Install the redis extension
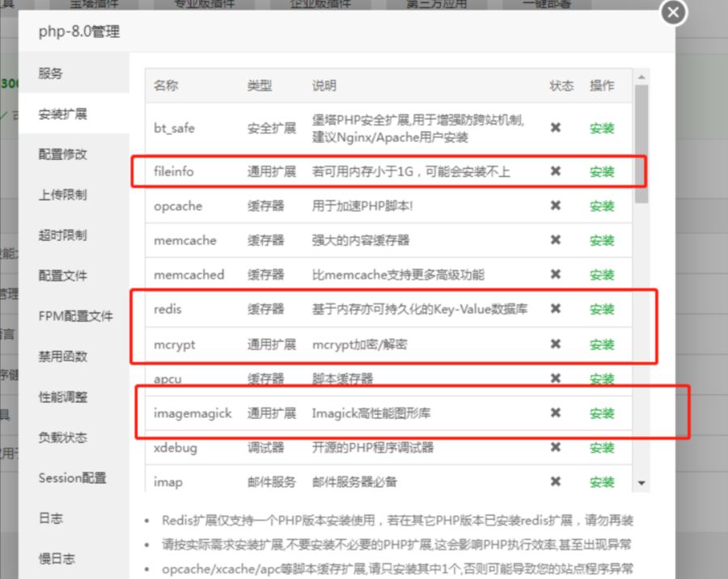 602,310
